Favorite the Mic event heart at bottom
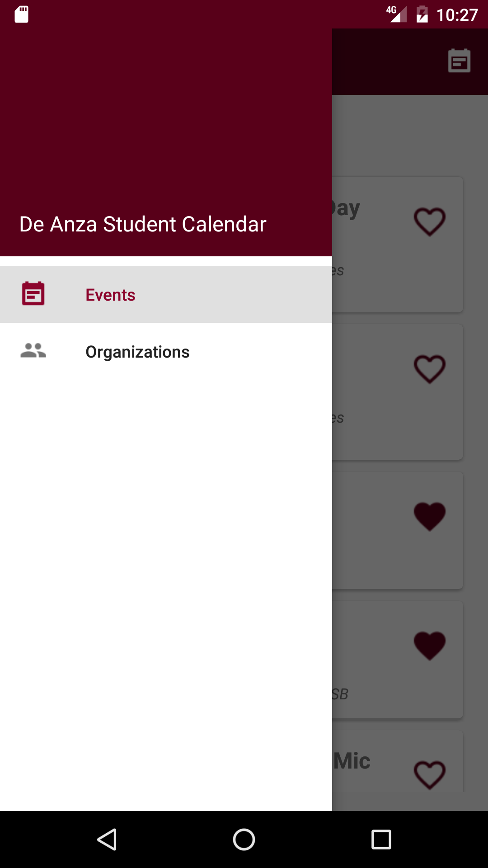This screenshot has height=868, width=488. point(430,775)
